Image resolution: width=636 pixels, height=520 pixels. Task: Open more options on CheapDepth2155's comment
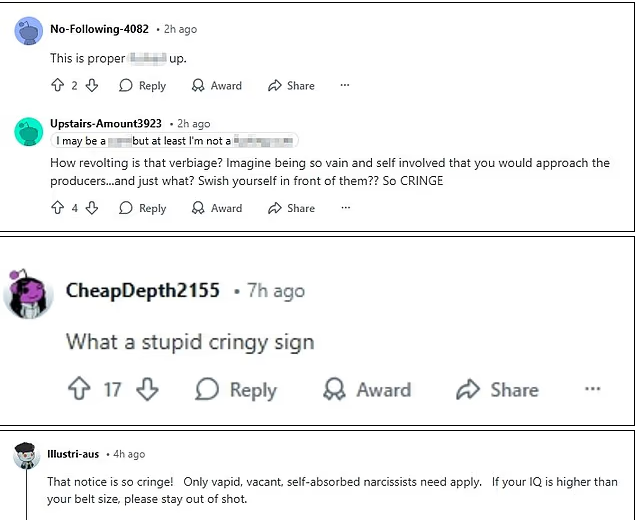click(x=592, y=389)
